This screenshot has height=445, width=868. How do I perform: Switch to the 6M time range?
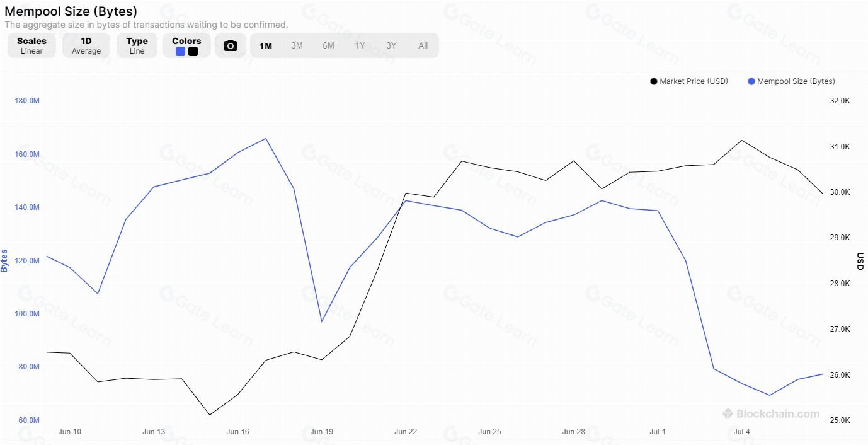pyautogui.click(x=328, y=45)
